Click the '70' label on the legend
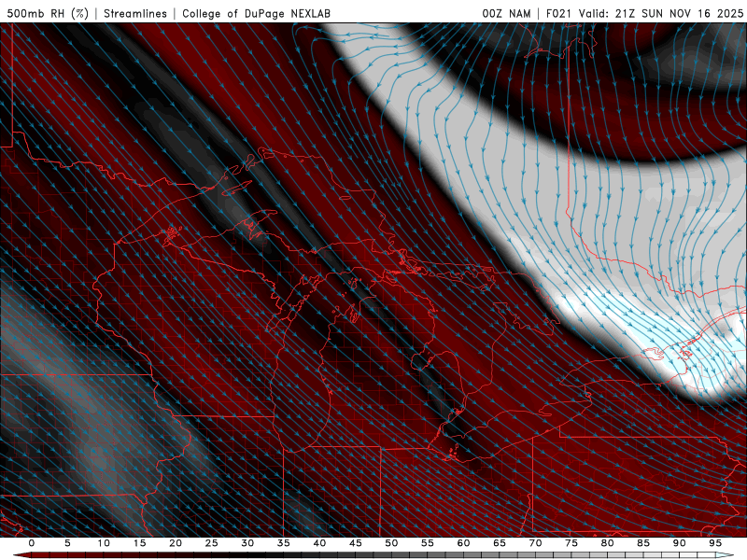Screen dimensions: 747x560 [535, 543]
